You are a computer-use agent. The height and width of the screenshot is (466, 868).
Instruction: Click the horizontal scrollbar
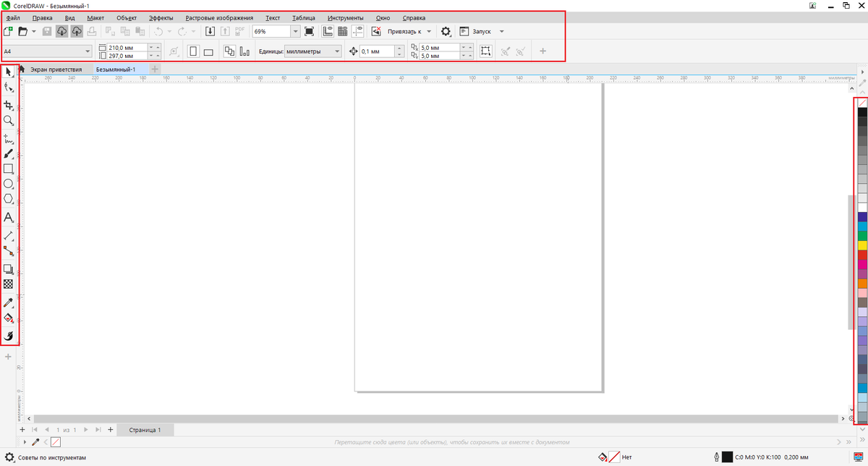click(436, 419)
